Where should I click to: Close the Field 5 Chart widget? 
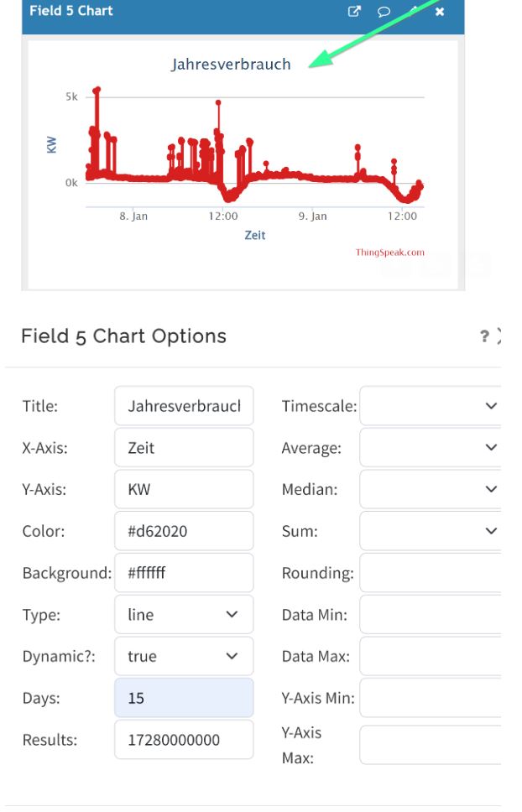(440, 12)
